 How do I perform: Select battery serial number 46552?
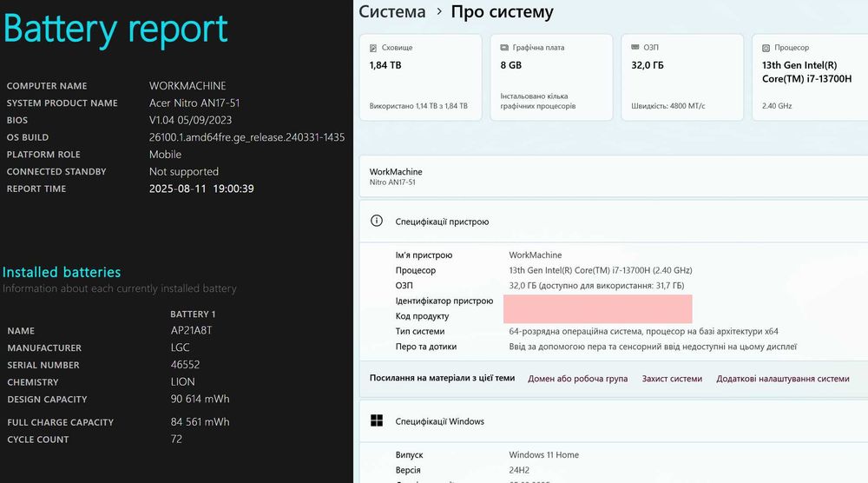coord(186,365)
